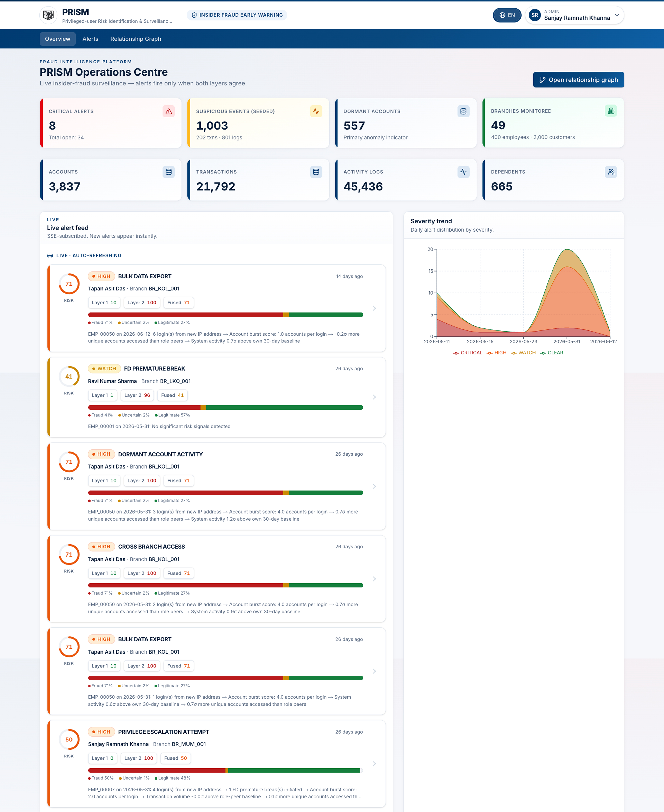Click the fraud probability bar on FD Premature Break
The image size is (664, 812).
coord(225,408)
